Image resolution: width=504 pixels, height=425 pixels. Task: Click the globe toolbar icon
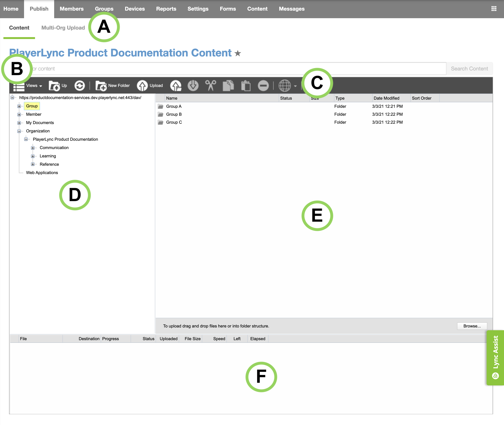[285, 86]
